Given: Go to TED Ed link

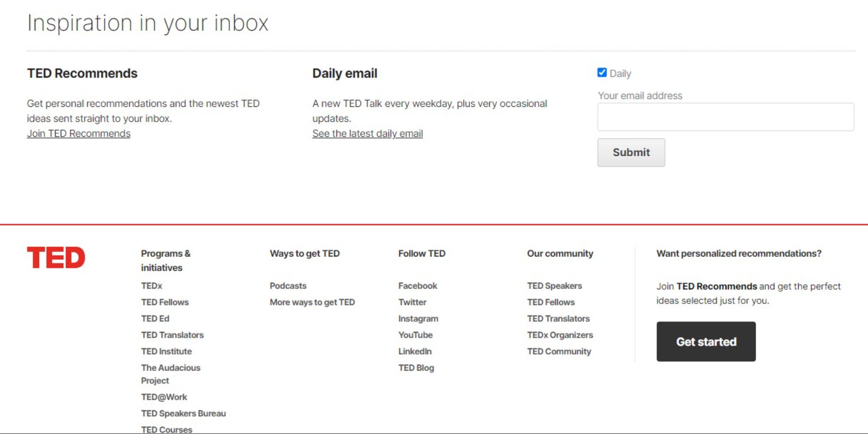Looking at the screenshot, I should pos(155,319).
